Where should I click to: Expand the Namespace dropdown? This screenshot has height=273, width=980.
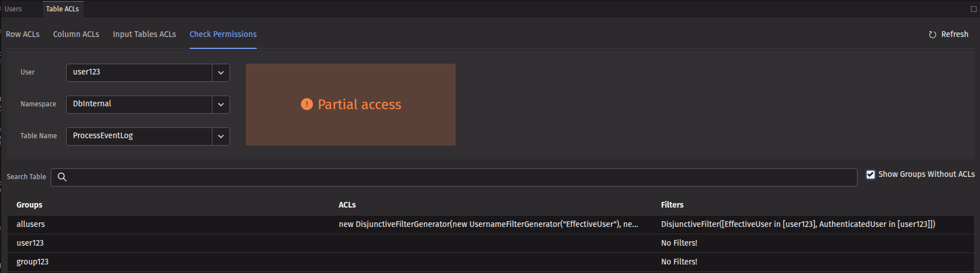[x=221, y=105]
